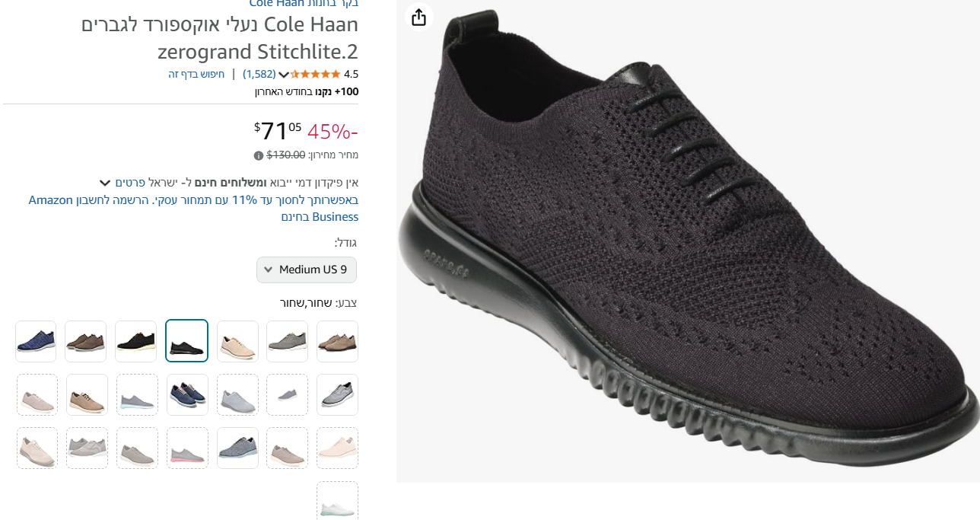Click the 4.5 star rating icons
This screenshot has height=520, width=980.
coord(315,75)
